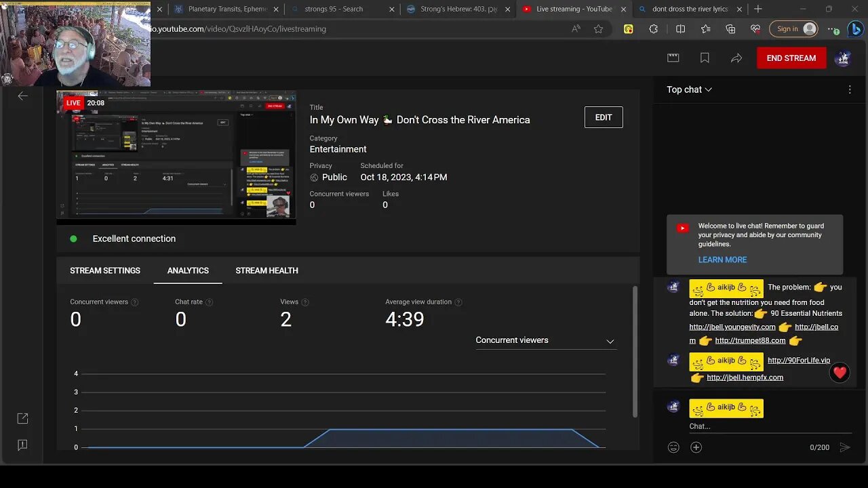Screen dimensions: 868x488
Task: Click the live stream preview thumbnail
Action: pos(176,158)
